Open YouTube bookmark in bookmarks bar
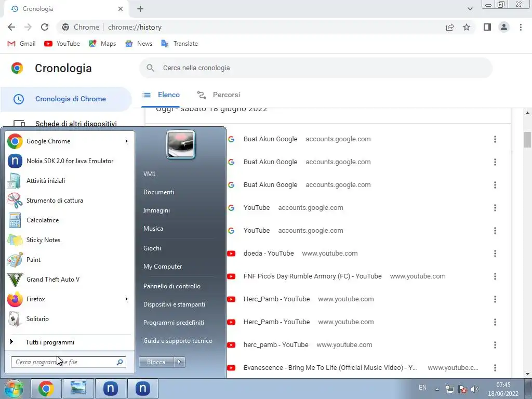Viewport: 532px width, 399px height. (62, 44)
